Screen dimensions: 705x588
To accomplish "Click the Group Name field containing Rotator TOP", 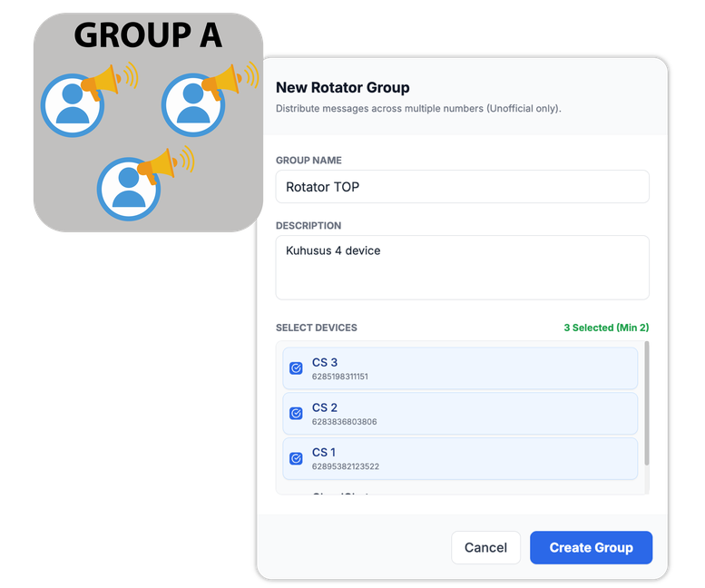I will pos(462,187).
